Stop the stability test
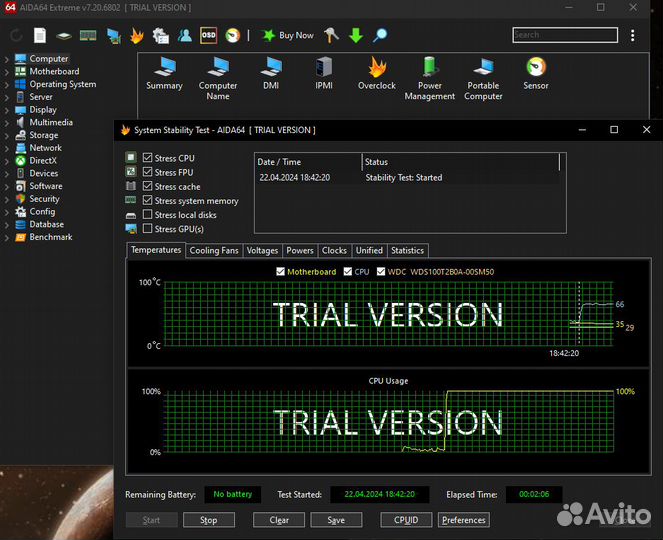Screen dimensions: 663x540 pos(208,520)
